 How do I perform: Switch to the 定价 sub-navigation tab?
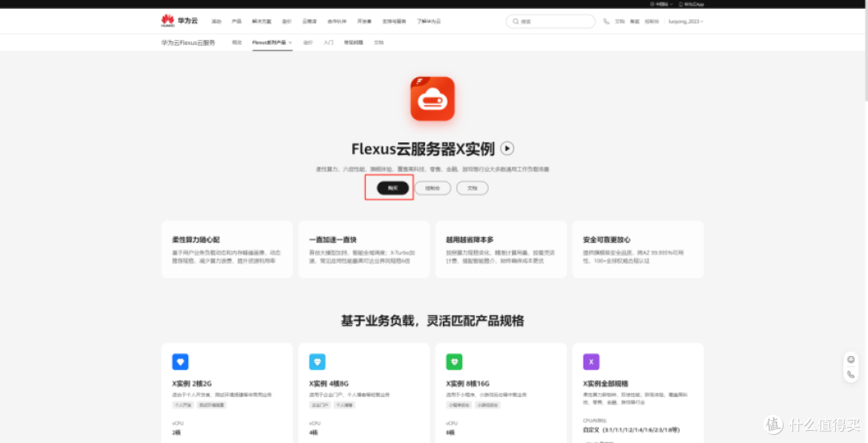[x=308, y=43]
